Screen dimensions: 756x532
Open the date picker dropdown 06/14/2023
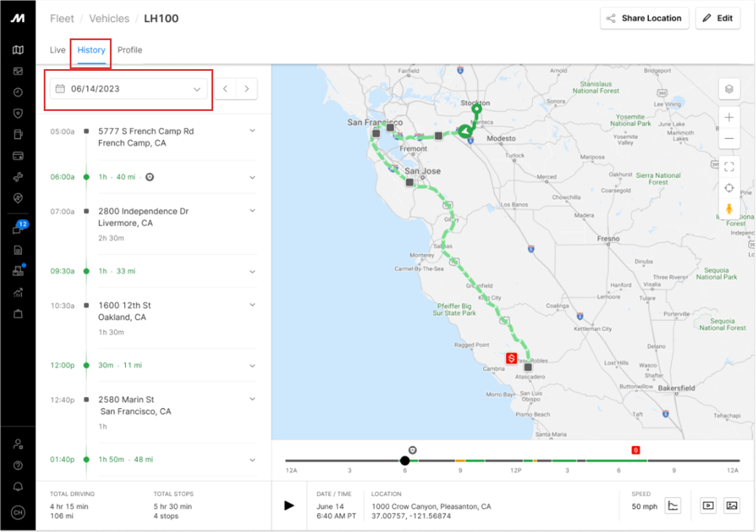(128, 89)
